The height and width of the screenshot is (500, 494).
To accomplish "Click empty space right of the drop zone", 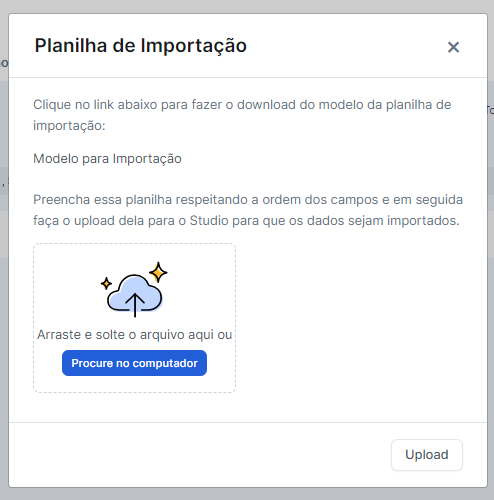I will (360, 318).
